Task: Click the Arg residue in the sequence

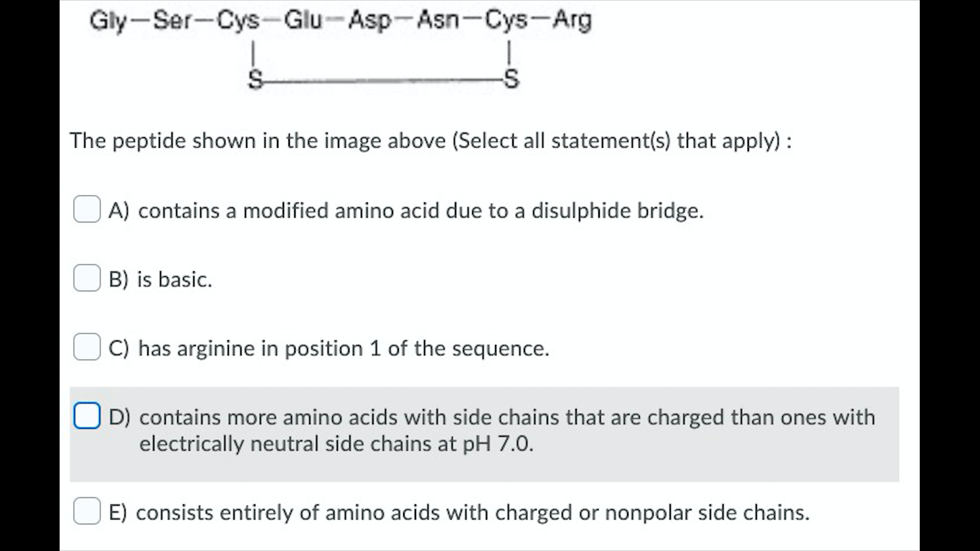Action: [x=570, y=19]
